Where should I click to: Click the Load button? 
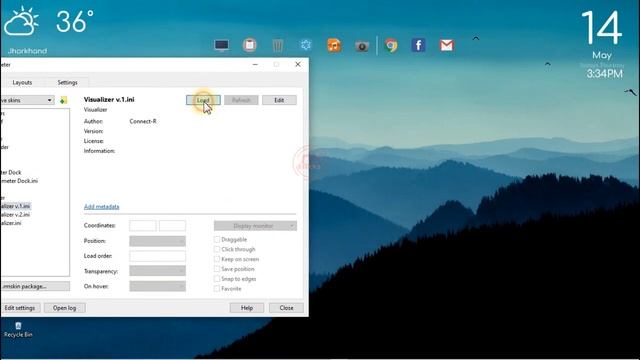pos(203,100)
